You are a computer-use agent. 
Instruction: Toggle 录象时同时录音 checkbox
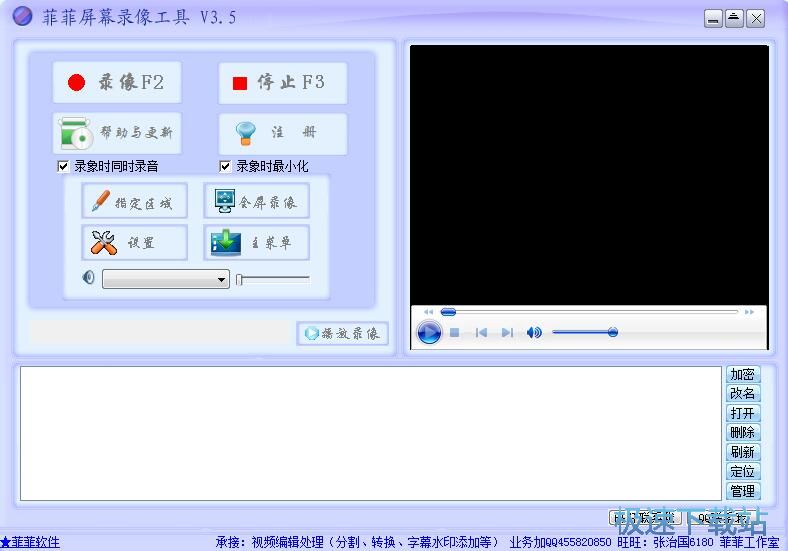pyautogui.click(x=63, y=166)
